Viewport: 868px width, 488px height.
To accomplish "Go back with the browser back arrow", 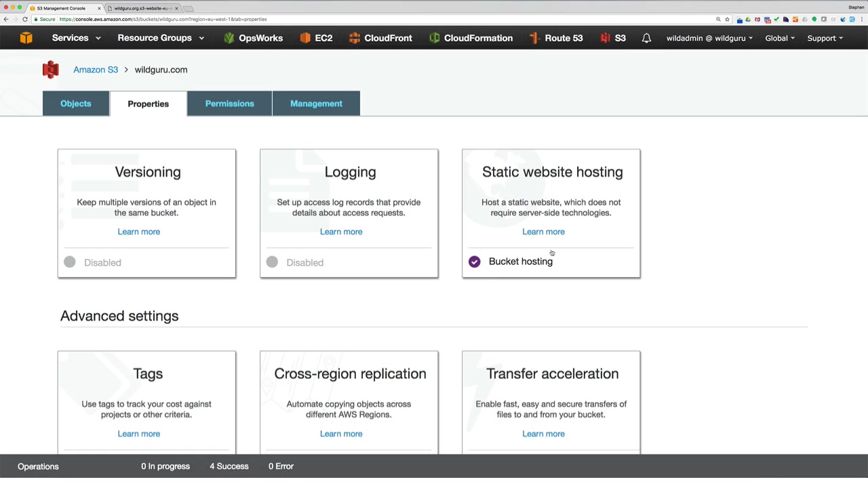I will (x=6, y=20).
